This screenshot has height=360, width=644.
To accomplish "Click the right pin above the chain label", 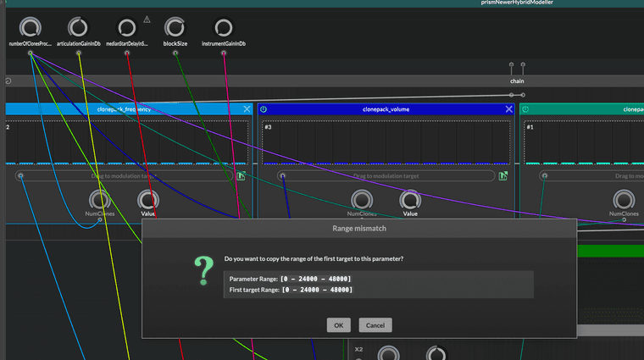I will (523, 65).
